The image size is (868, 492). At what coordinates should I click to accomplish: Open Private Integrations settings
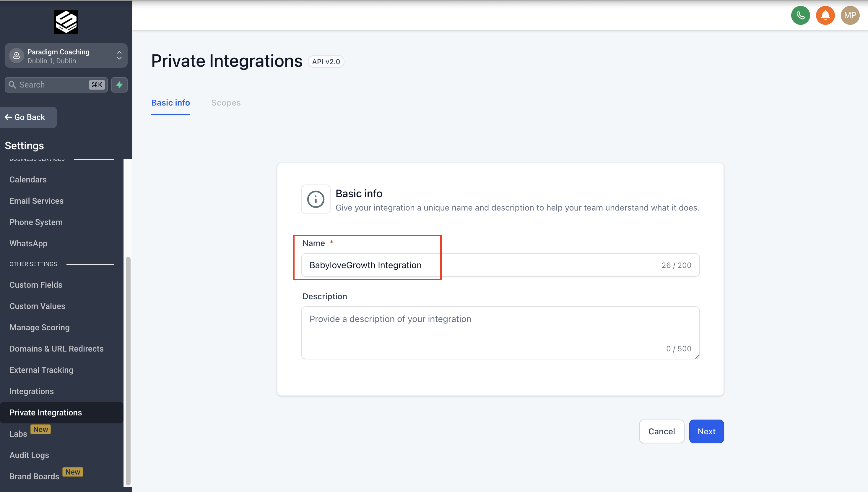[x=45, y=412]
